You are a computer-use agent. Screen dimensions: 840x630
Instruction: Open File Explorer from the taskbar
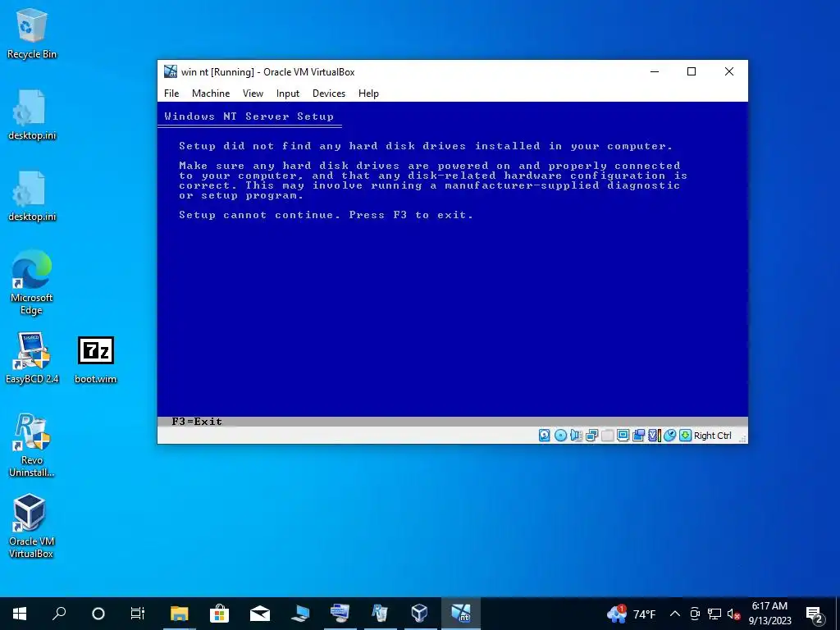[x=180, y=614]
